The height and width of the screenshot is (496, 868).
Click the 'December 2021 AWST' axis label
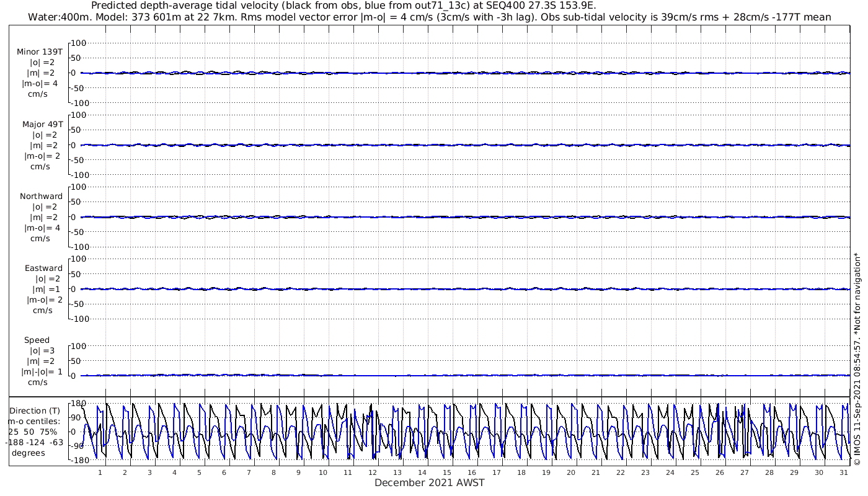pyautogui.click(x=430, y=482)
